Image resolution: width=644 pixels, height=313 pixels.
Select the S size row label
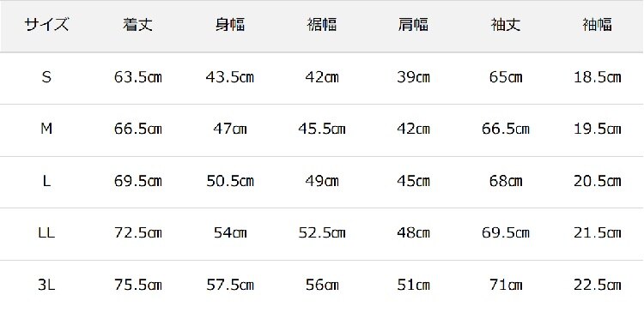(46, 77)
